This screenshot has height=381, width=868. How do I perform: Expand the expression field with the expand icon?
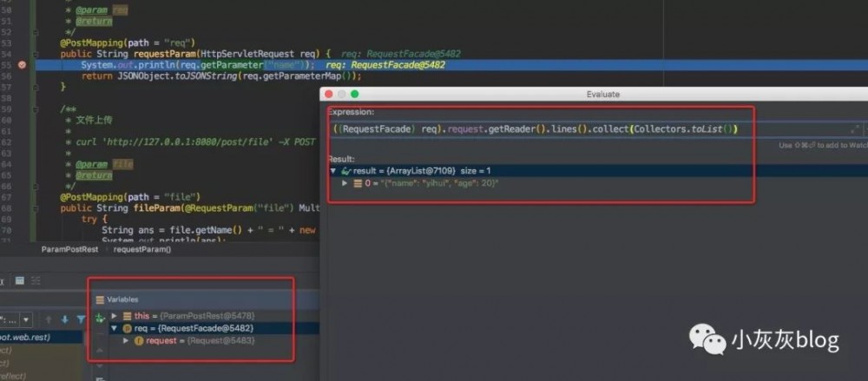pos(857,129)
